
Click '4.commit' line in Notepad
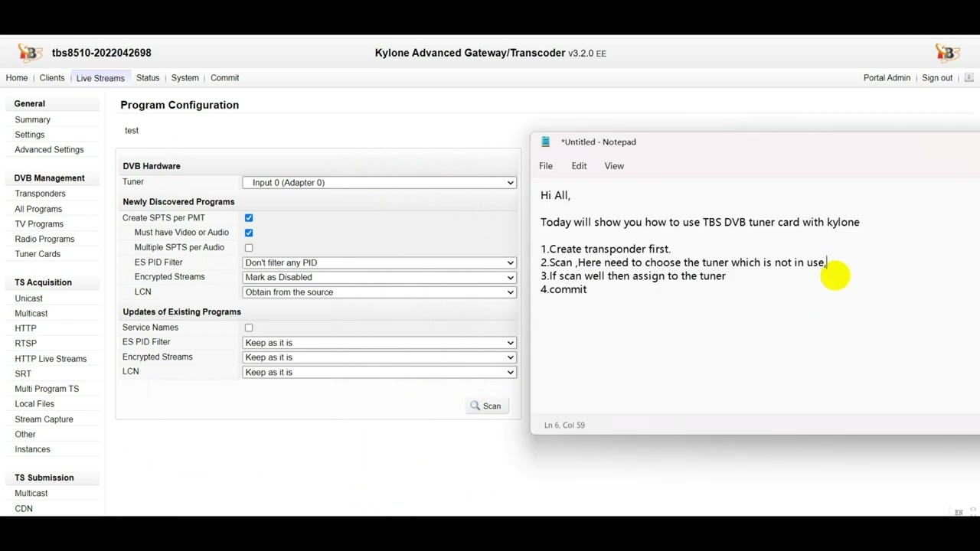point(563,289)
